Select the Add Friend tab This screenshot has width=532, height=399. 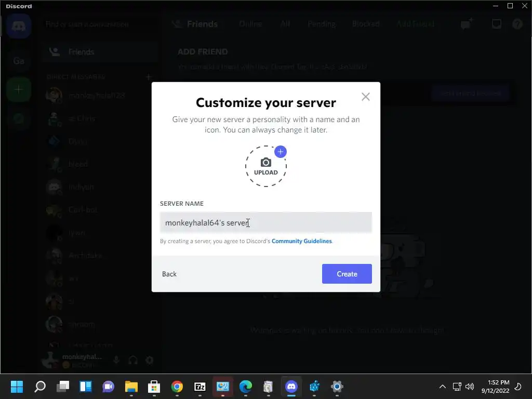pyautogui.click(x=415, y=24)
